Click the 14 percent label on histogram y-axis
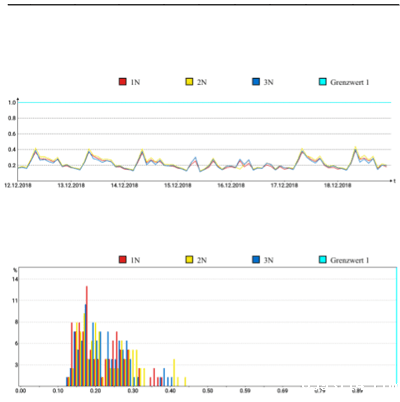Viewport: 400px width, 402px height. point(15,279)
